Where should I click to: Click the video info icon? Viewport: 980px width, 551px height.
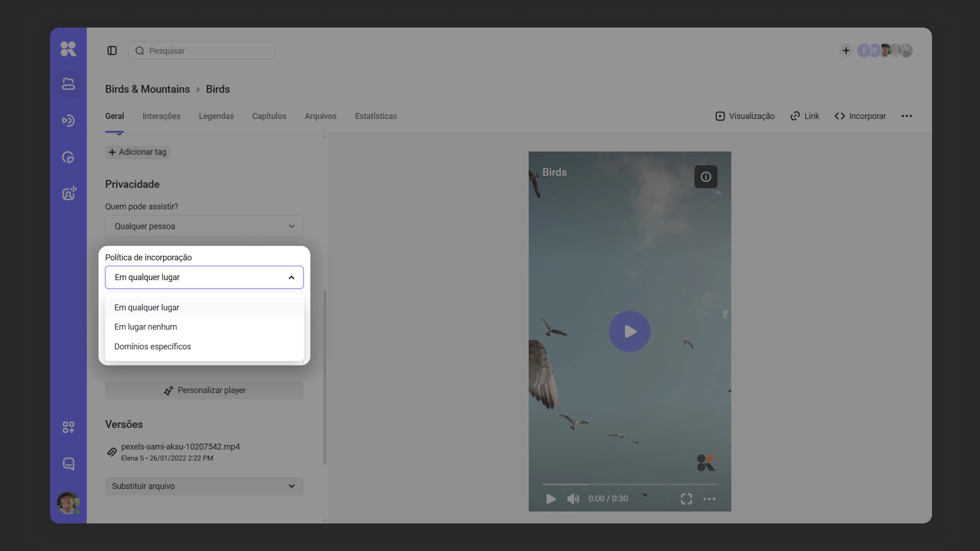(706, 177)
